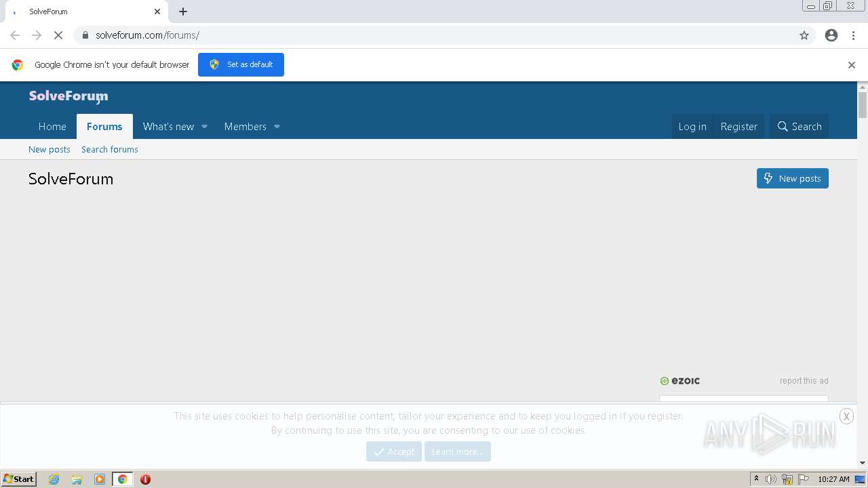This screenshot has height=488, width=868.
Task: Click the Show desktop button
Action: click(860, 479)
